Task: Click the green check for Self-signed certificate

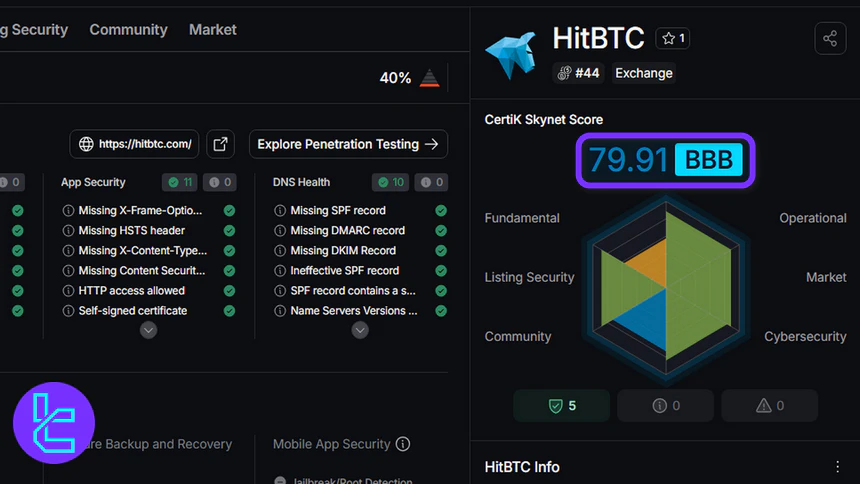Action: pos(229,311)
